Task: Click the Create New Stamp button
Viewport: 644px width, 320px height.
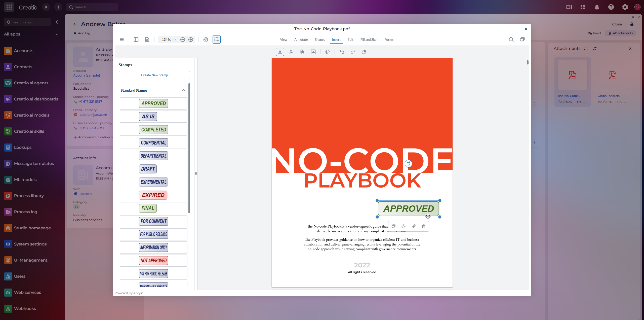Action: [x=154, y=75]
